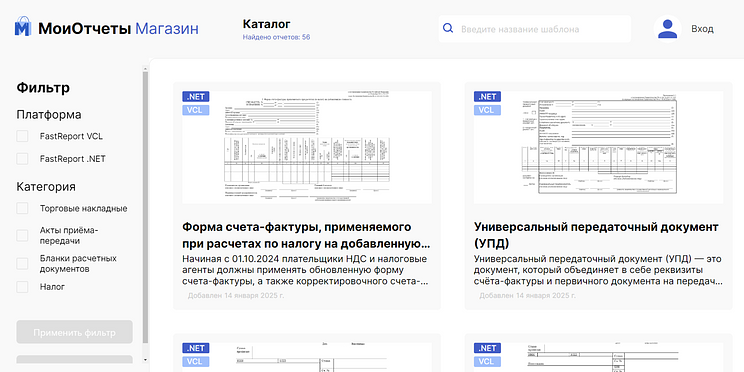Click the Применить фильтр button

pyautogui.click(x=74, y=332)
